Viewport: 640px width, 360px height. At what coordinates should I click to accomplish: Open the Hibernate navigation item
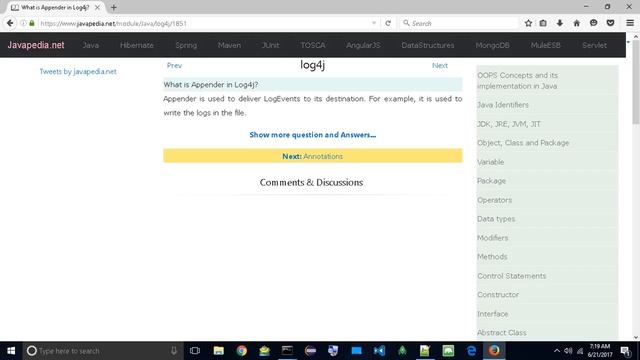137,45
